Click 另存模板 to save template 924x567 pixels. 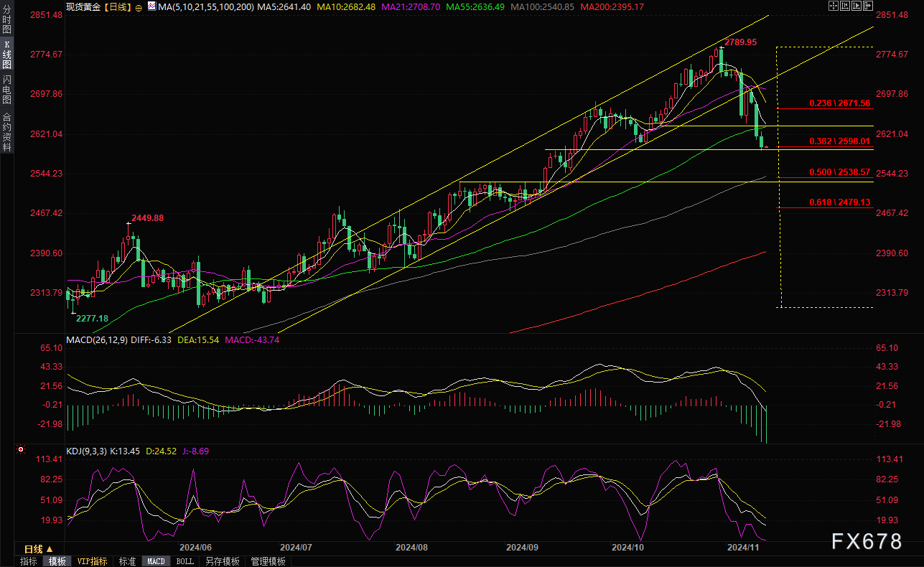(222, 561)
